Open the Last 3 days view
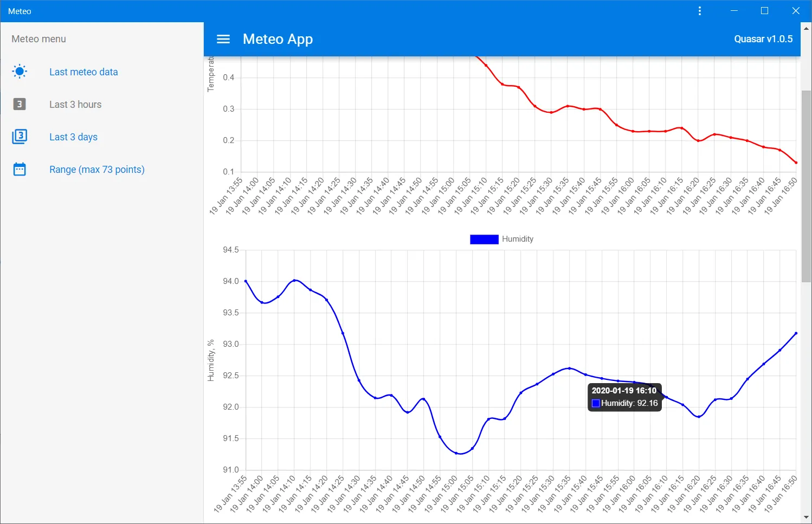Screen dimensions: 812x524 (x=73, y=137)
